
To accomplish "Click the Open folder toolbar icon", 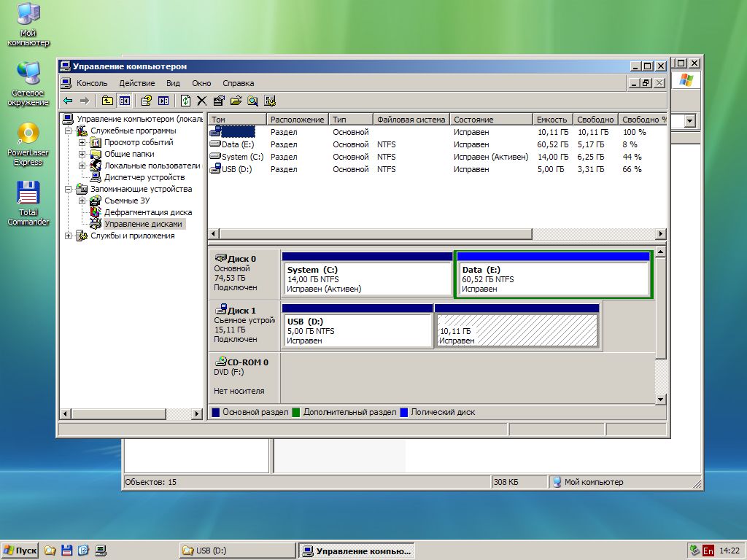I will point(236,101).
